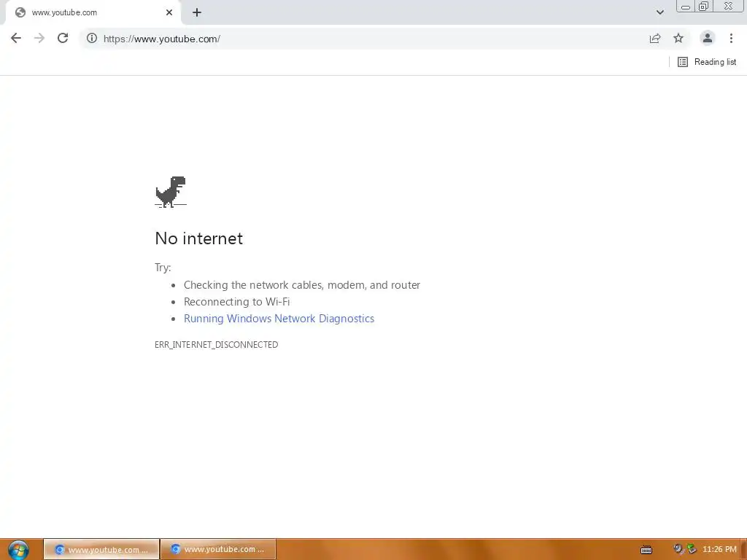Share this page icon
Image resolution: width=747 pixels, height=560 pixels.
(655, 39)
